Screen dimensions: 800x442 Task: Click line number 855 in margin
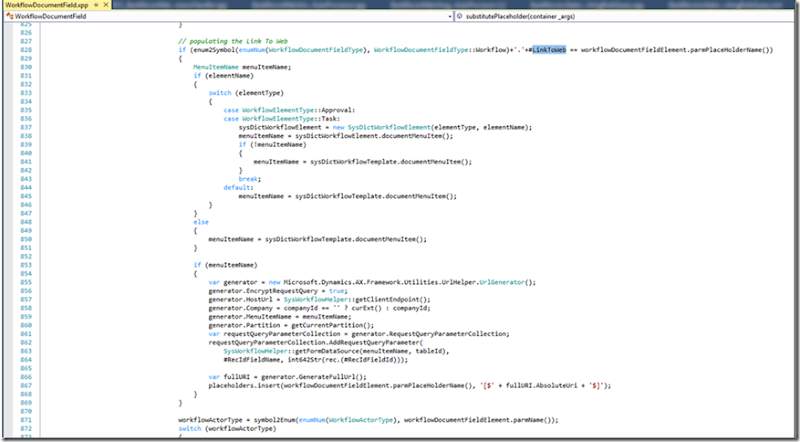click(26, 282)
